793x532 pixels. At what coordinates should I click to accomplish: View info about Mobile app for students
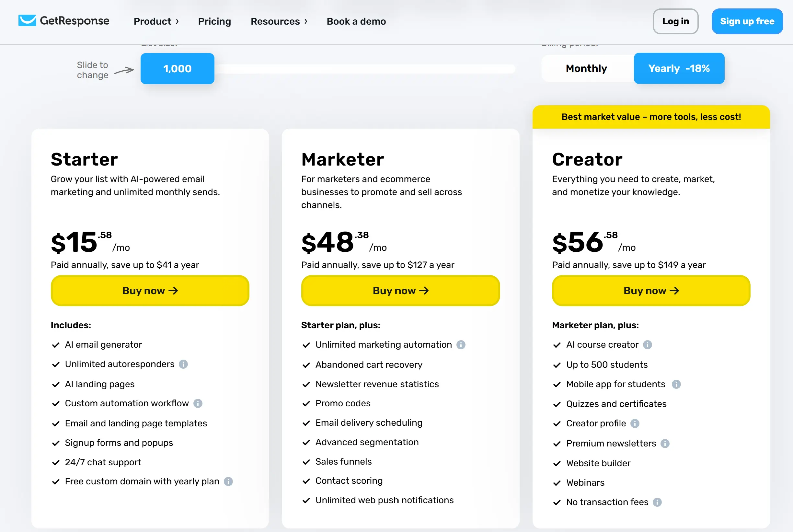pyautogui.click(x=677, y=384)
